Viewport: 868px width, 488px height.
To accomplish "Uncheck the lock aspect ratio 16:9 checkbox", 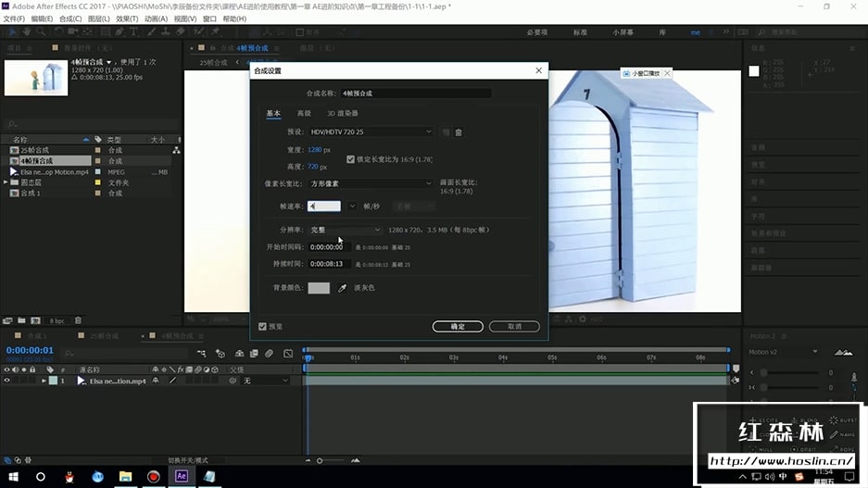I will pyautogui.click(x=351, y=159).
